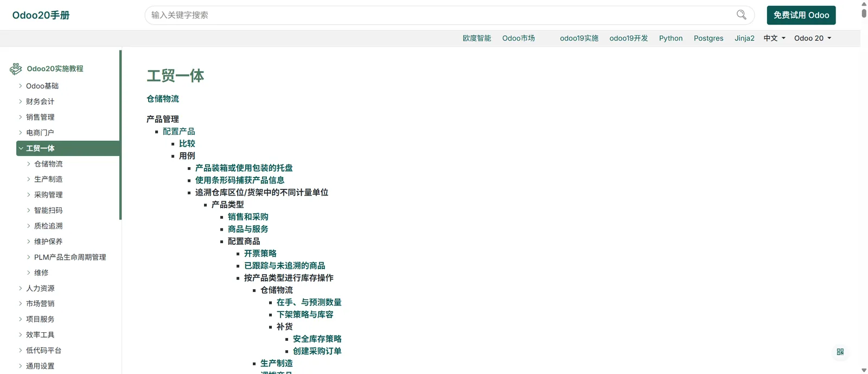
Task: Select 效率工具 in the sidebar
Action: 40,335
